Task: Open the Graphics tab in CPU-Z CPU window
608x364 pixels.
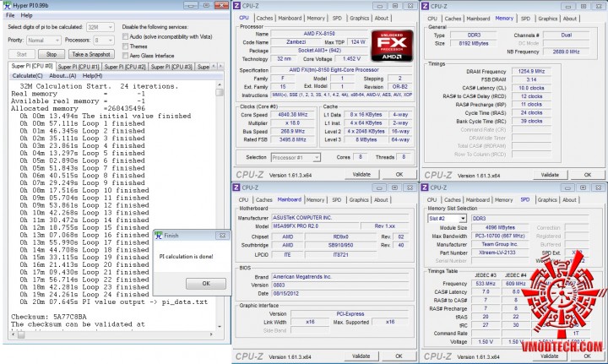Action: tap(359, 18)
